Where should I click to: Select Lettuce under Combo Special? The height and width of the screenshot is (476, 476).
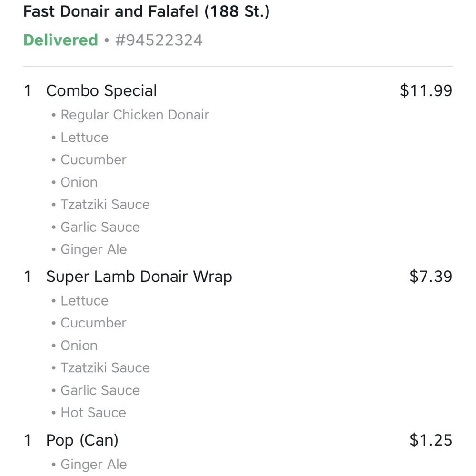(84, 138)
